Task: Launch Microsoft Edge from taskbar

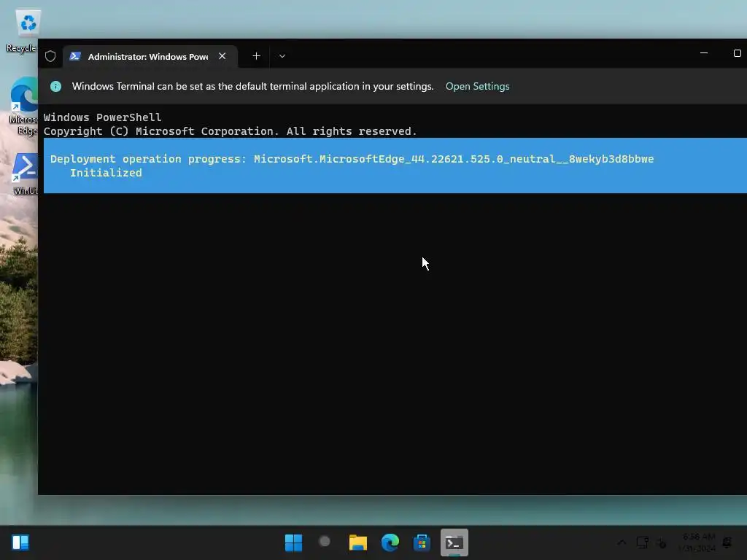Action: [x=390, y=542]
